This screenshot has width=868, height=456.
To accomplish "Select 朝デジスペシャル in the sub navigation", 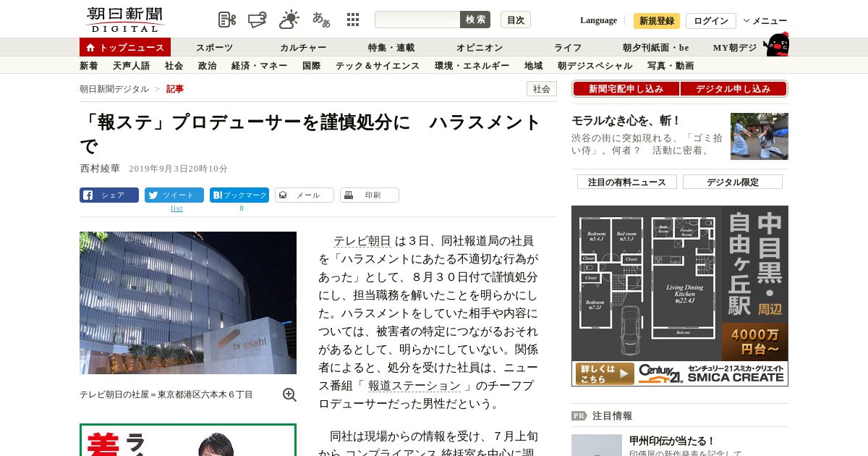I will 595,66.
